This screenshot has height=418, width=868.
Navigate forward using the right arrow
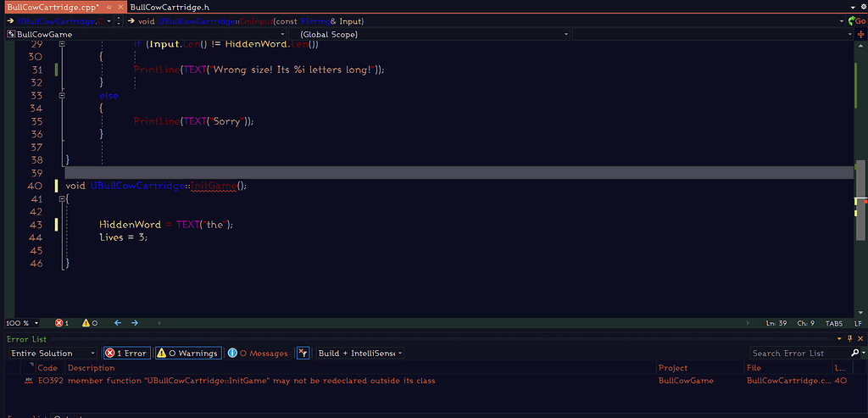(x=135, y=323)
